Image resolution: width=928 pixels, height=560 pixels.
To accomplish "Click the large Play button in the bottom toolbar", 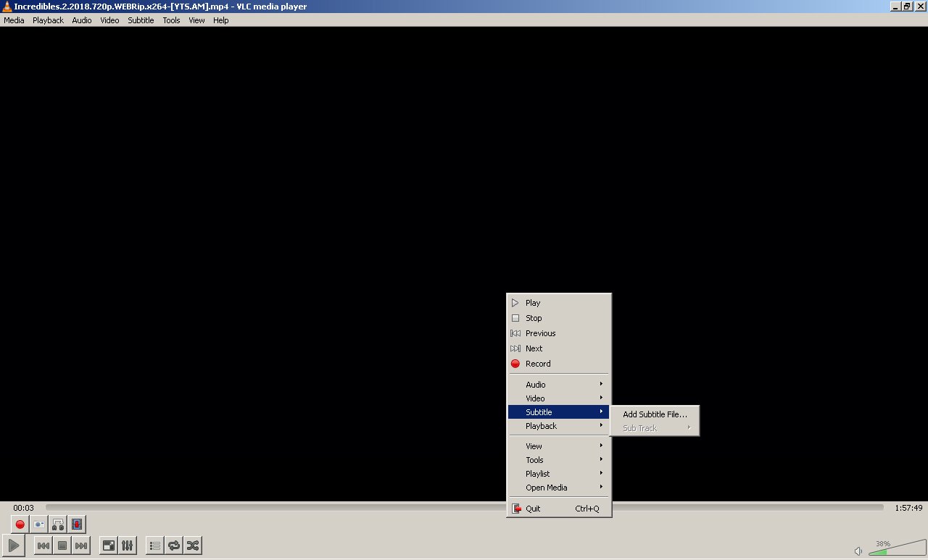I will 14,546.
